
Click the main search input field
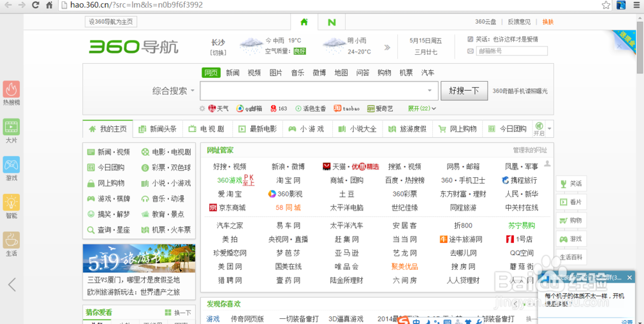(319, 91)
